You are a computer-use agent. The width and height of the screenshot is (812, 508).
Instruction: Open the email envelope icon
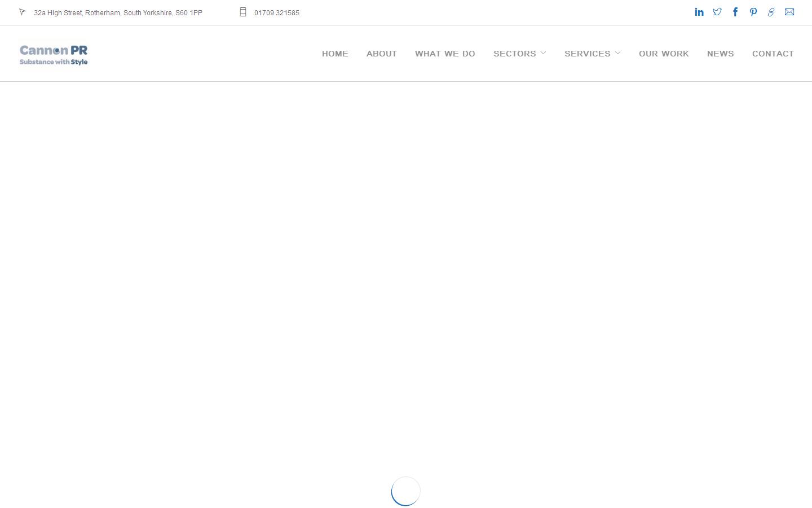pos(789,12)
